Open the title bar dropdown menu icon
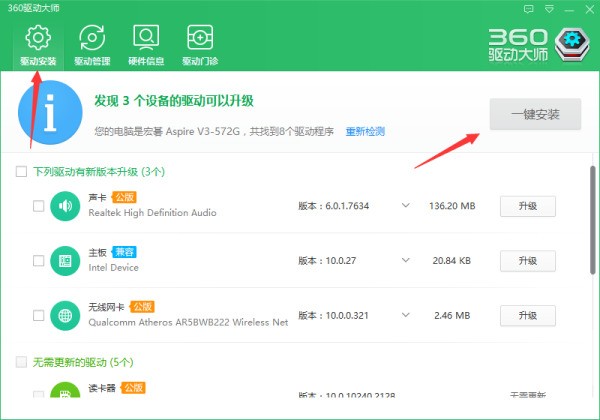Screen dimensions: 600x420 [x=549, y=9]
